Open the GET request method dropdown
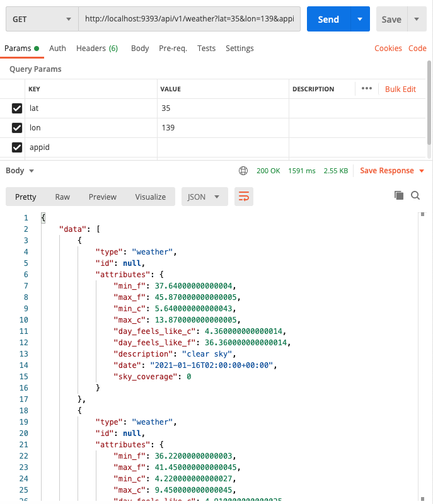Screen dimensions: 433x504 pos(41,20)
